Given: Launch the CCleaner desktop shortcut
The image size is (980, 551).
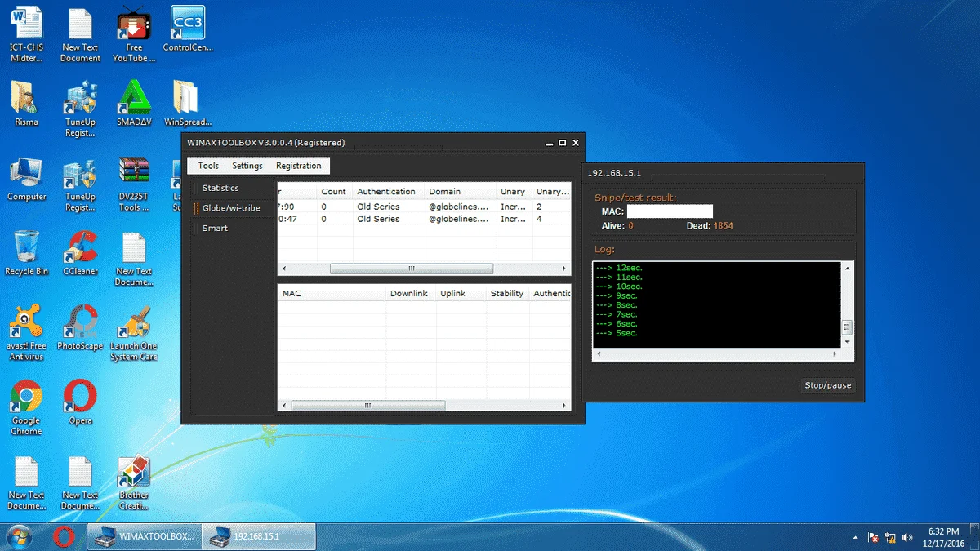Looking at the screenshot, I should point(80,253).
